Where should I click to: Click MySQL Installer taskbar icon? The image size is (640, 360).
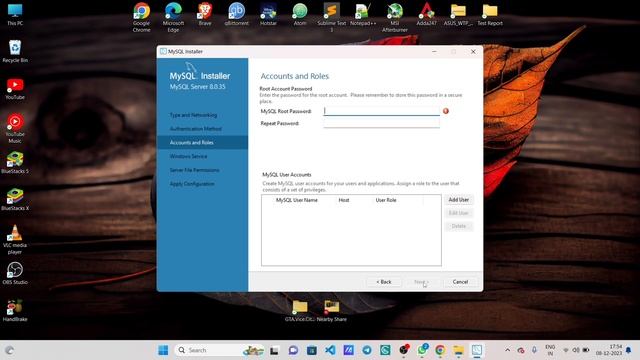pos(477,350)
